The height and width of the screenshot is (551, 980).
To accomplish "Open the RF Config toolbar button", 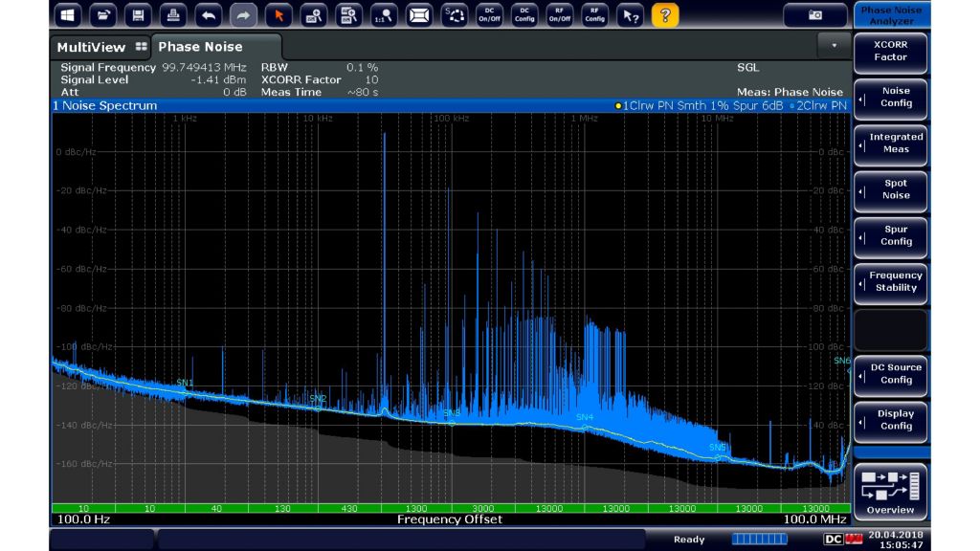I will tap(594, 15).
